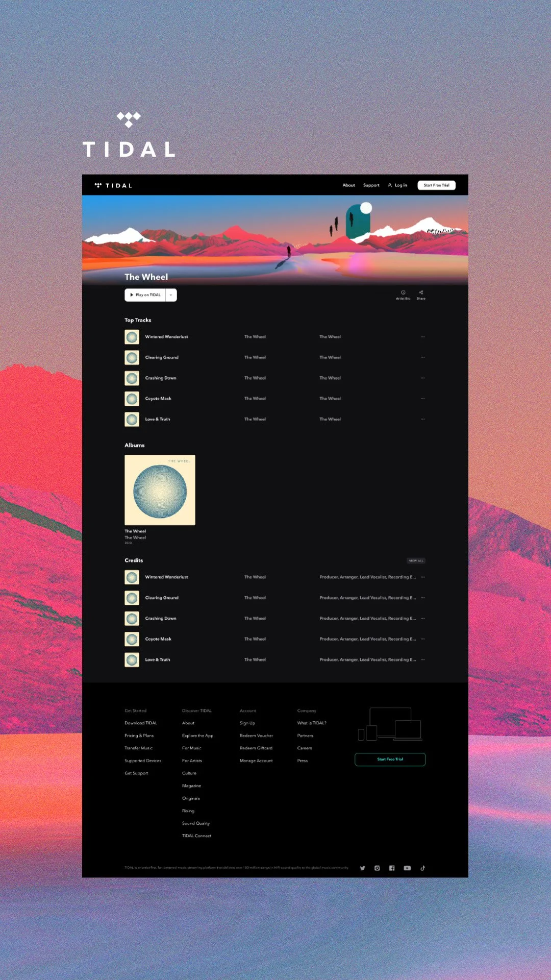Open Transfer Music footer link

click(x=139, y=748)
